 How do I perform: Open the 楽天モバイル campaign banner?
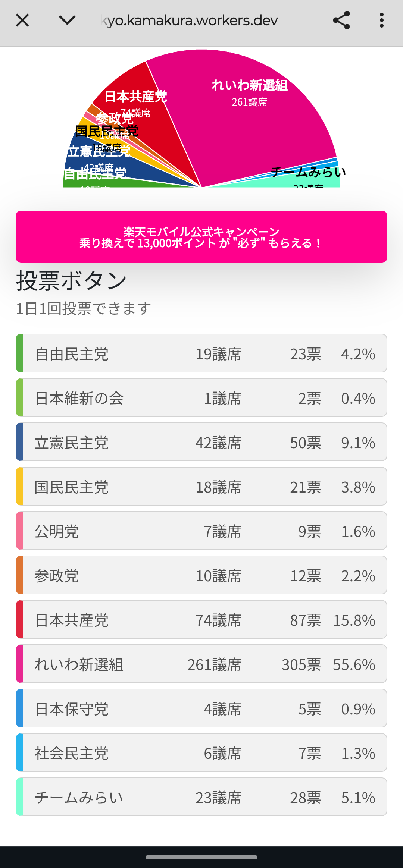pos(201,237)
